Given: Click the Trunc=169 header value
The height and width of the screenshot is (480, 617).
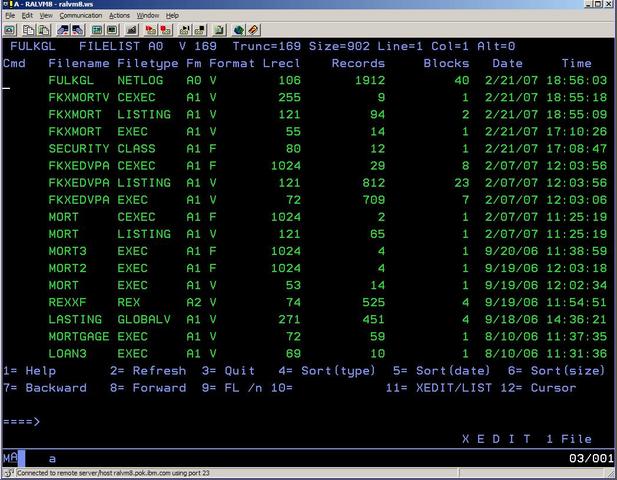Looking at the screenshot, I should [267, 46].
